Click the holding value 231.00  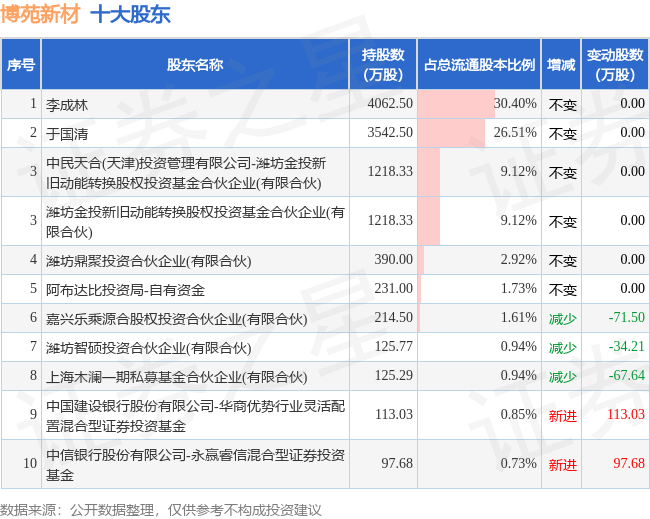pyautogui.click(x=394, y=288)
